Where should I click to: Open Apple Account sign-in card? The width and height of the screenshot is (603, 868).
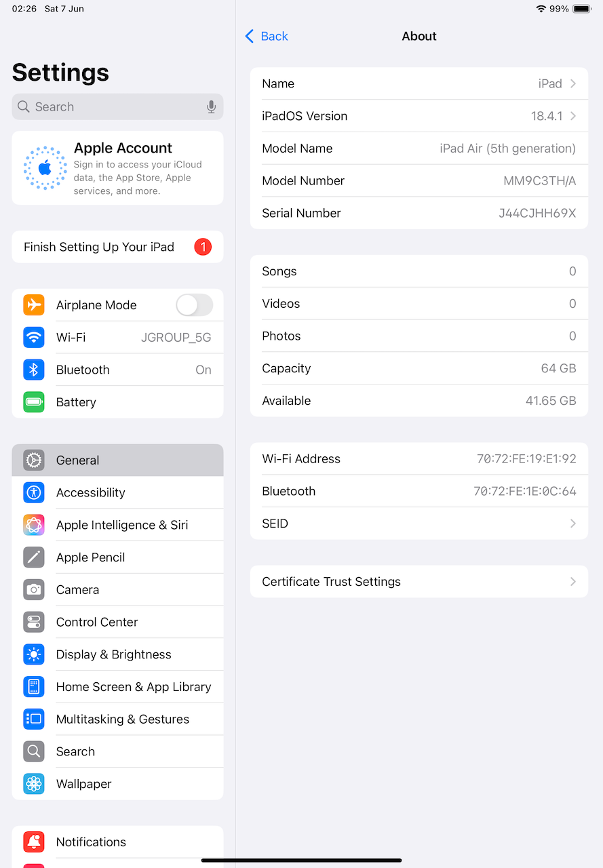[117, 168]
